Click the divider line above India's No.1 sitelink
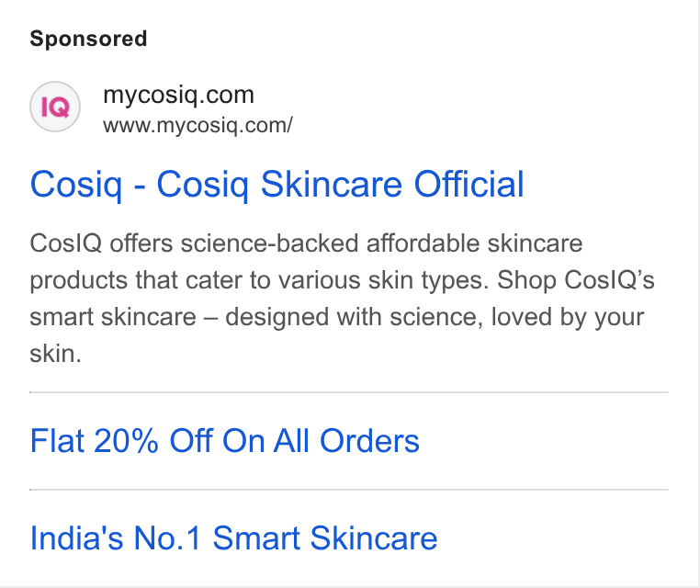Image resolution: width=700 pixels, height=588 pixels. (x=349, y=490)
